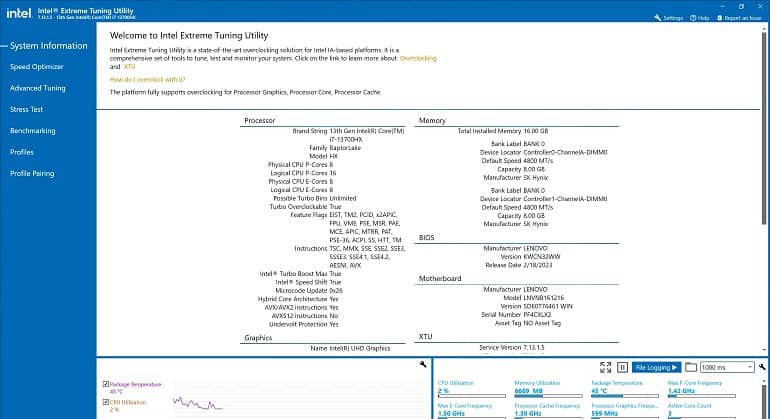This screenshot has height=419, width=770.
Task: Expand the monitor panel to full view
Action: [x=605, y=367]
